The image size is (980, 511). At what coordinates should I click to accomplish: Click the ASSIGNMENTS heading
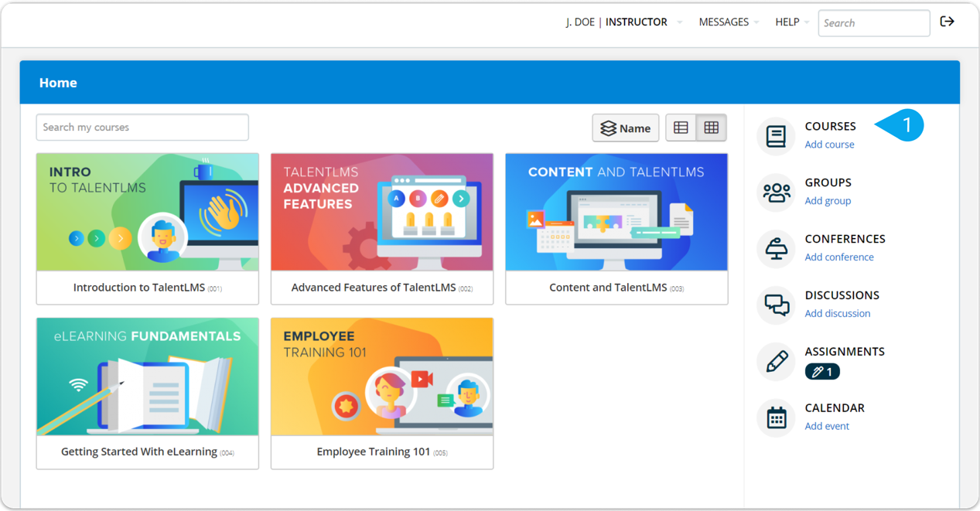845,352
